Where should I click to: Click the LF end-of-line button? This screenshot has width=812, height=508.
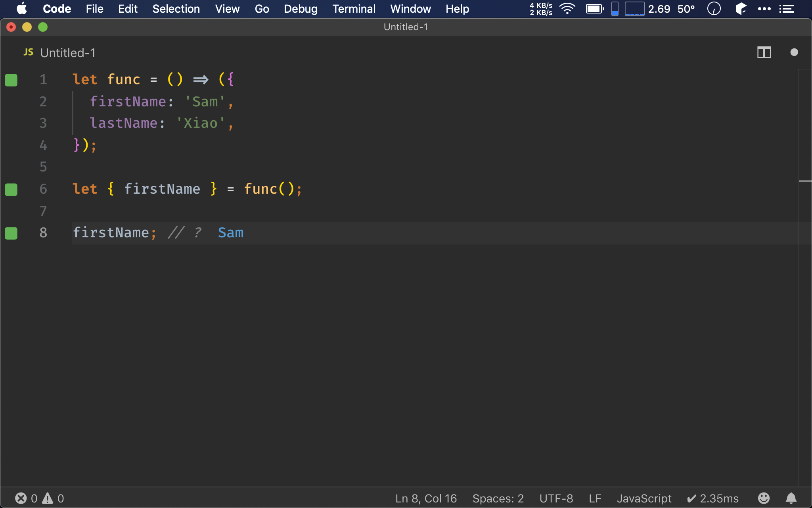(x=595, y=498)
